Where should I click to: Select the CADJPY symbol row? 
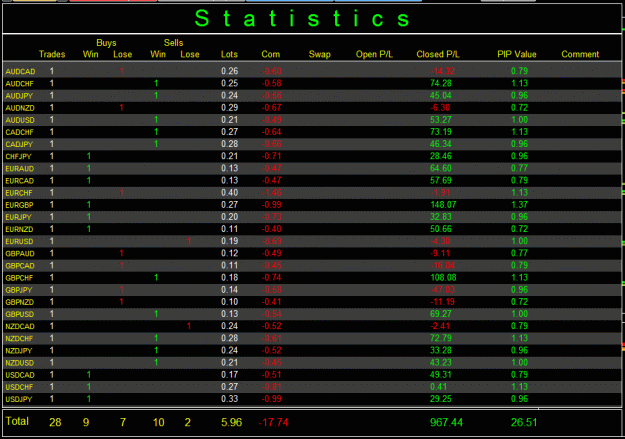click(312, 144)
